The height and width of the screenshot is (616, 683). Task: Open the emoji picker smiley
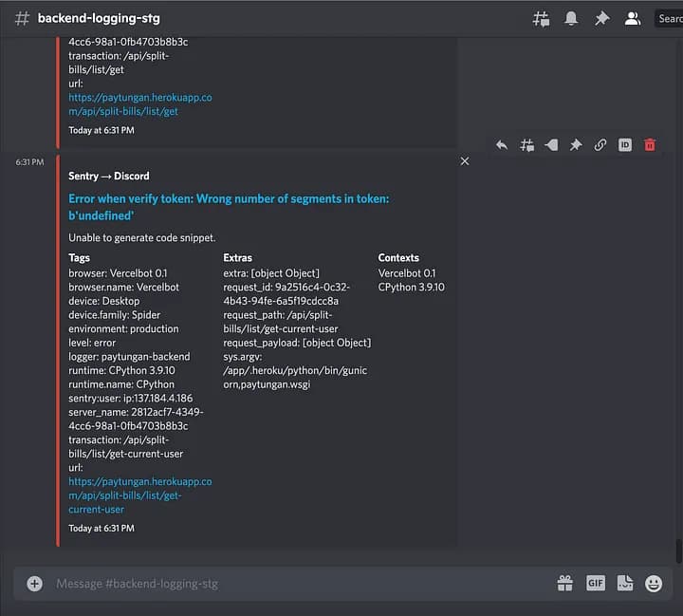tap(654, 584)
